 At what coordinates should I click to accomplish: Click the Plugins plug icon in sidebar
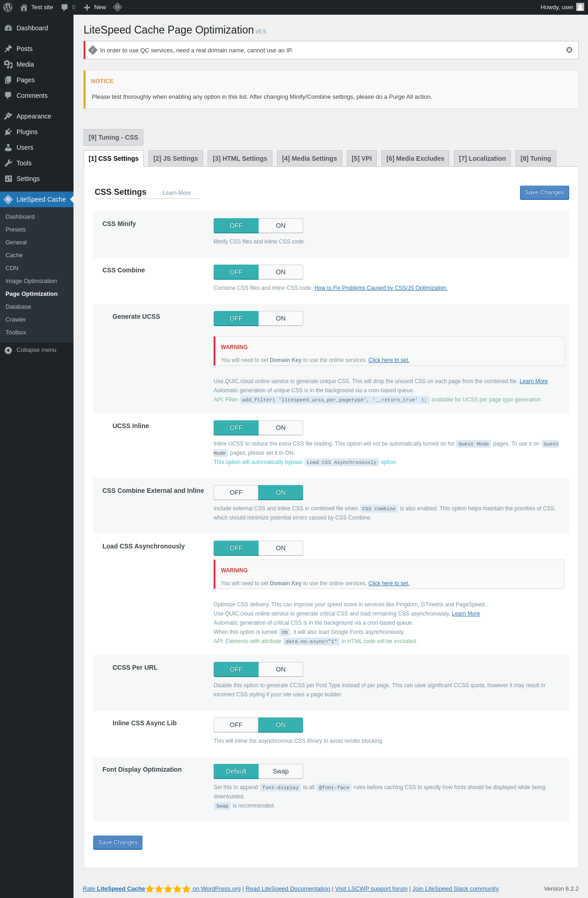[x=8, y=132]
